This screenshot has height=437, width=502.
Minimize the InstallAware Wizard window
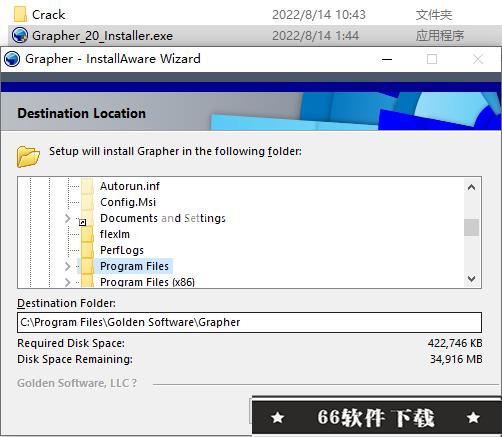click(x=387, y=59)
